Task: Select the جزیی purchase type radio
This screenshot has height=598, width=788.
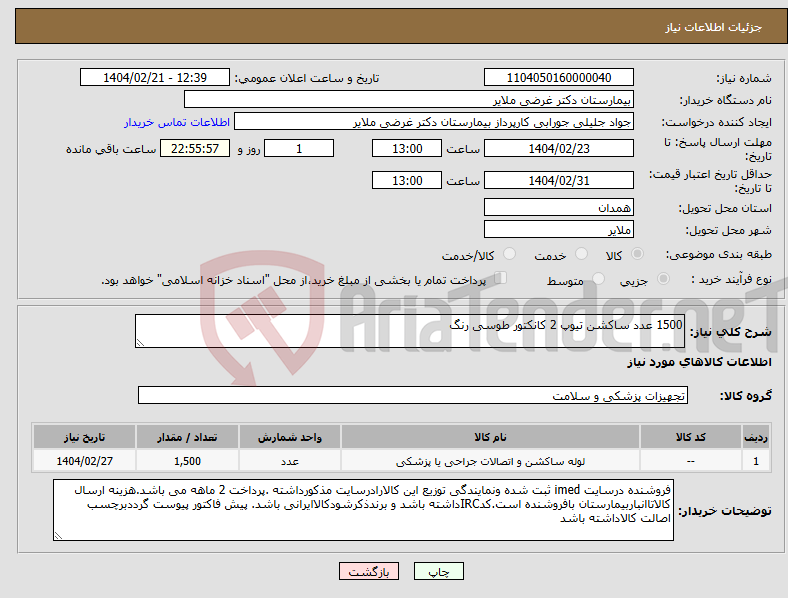Action: pyautogui.click(x=663, y=279)
